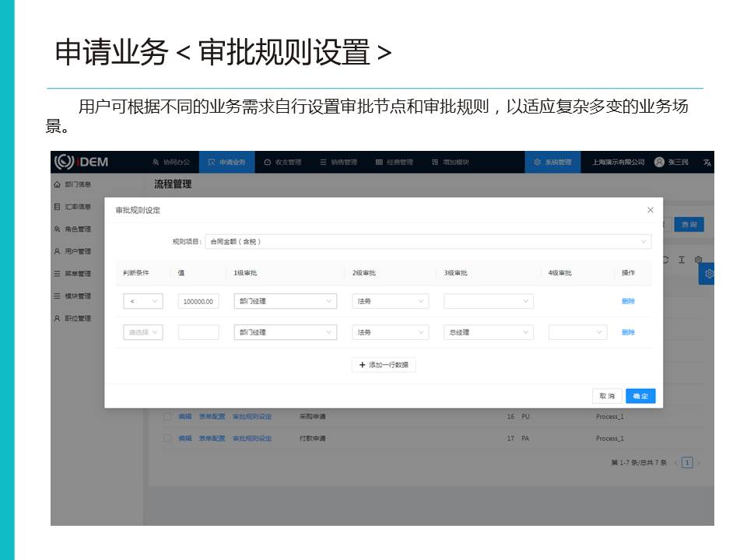Click the blue floating settings gear icon

[708, 274]
